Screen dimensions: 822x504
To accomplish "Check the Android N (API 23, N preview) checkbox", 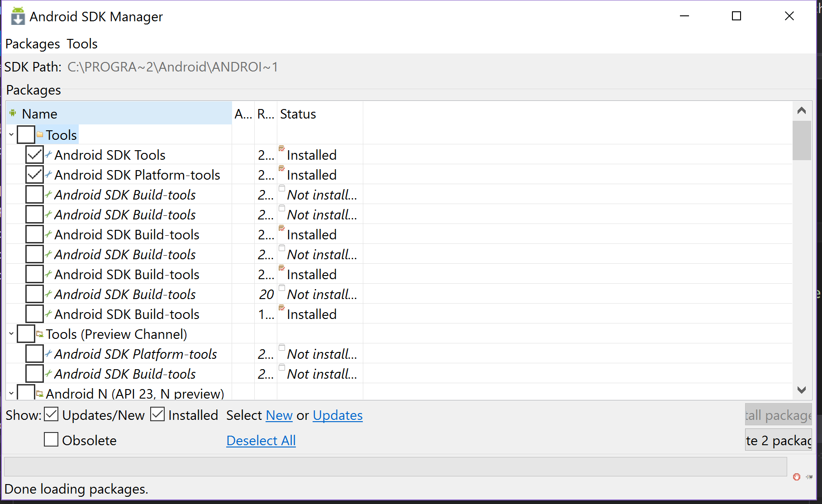I will (x=26, y=393).
